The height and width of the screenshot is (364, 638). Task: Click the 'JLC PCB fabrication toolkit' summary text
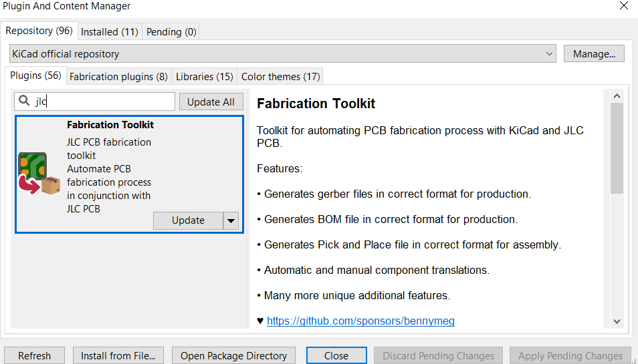(109, 149)
